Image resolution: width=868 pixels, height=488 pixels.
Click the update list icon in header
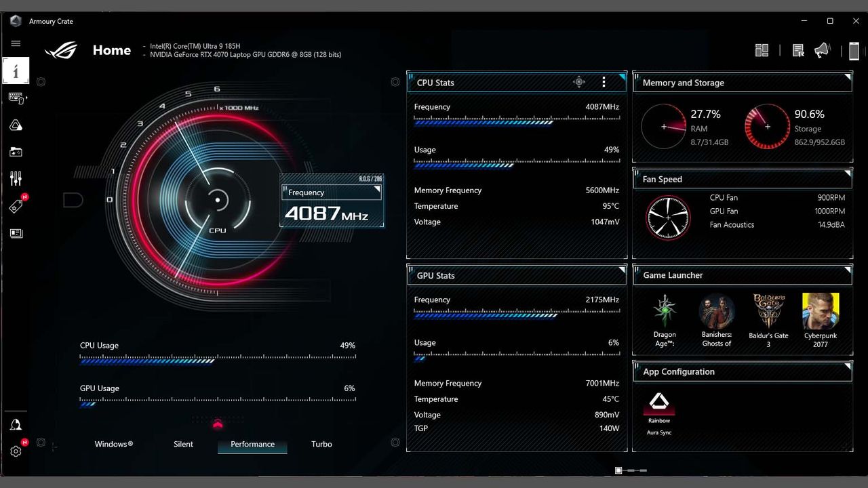[798, 50]
